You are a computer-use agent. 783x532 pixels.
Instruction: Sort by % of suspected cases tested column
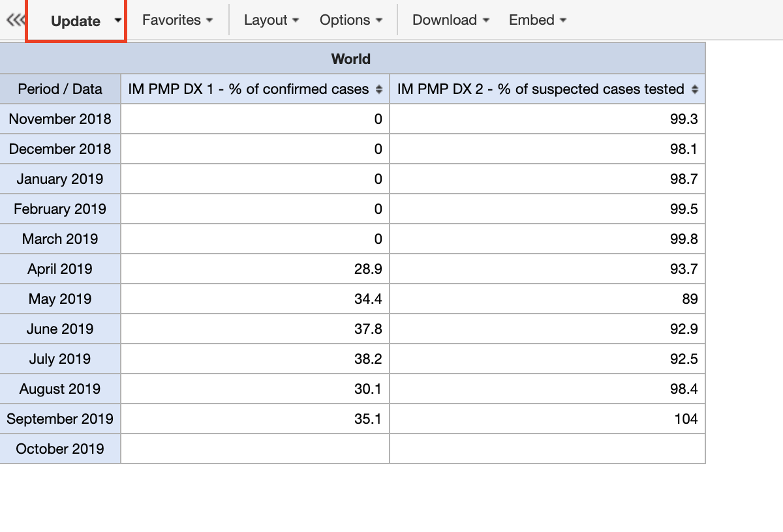point(694,90)
